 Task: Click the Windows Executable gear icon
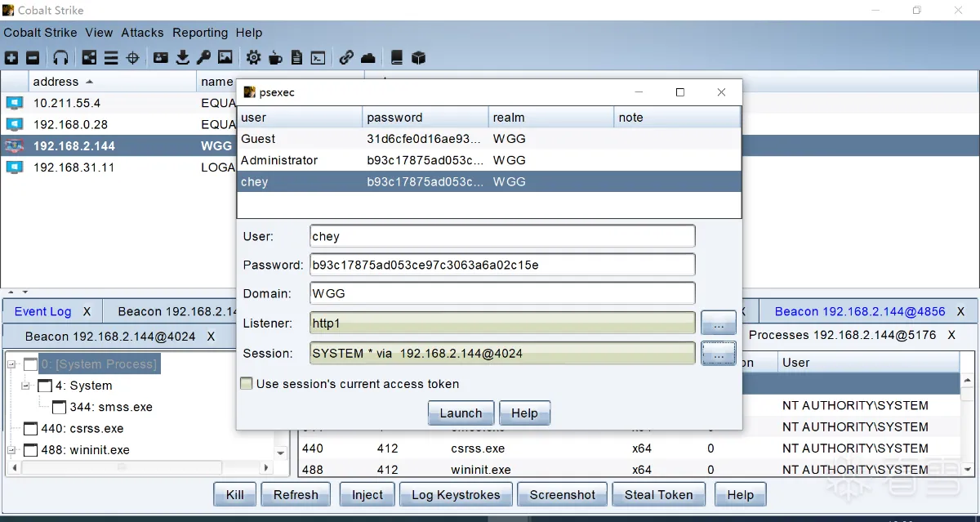(254, 58)
